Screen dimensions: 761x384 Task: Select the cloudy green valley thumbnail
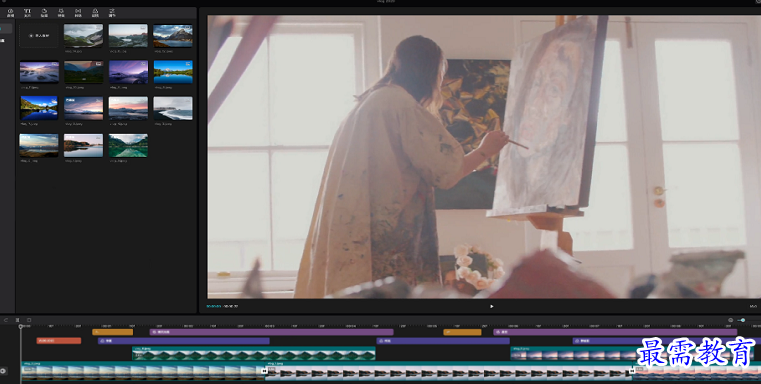pyautogui.click(x=83, y=36)
